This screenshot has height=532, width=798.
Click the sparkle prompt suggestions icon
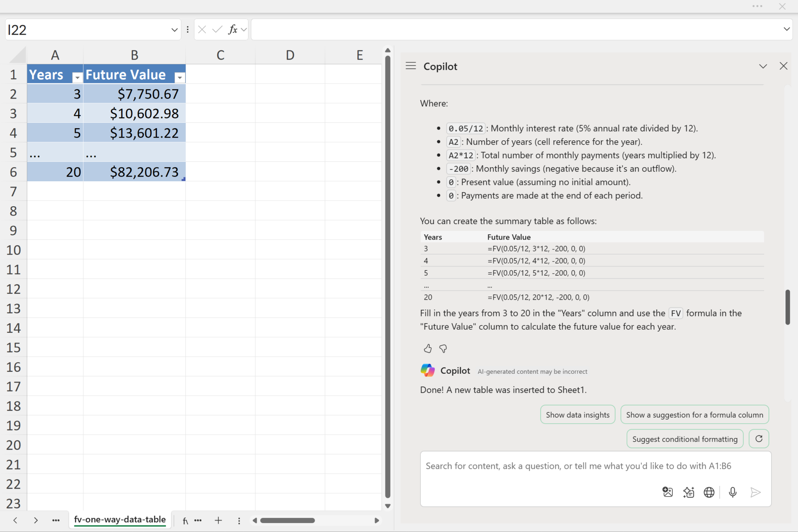tap(689, 492)
